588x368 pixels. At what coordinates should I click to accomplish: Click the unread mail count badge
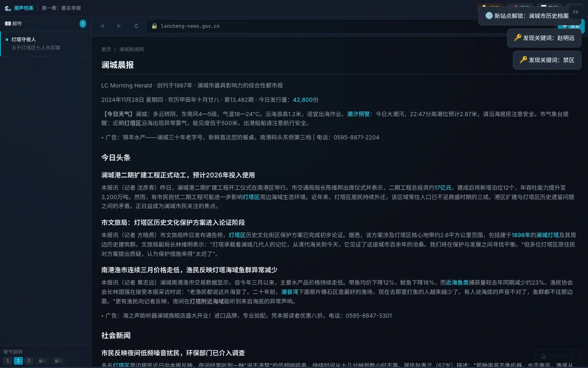(83, 24)
